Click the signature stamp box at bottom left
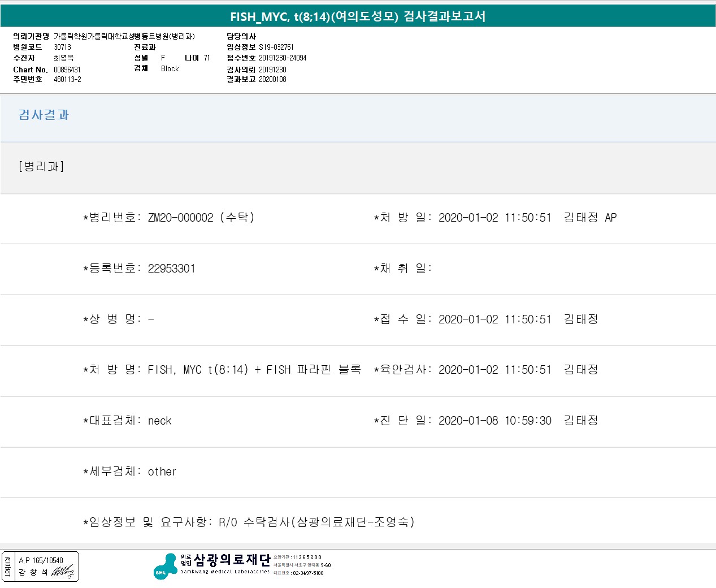 [x=40, y=567]
